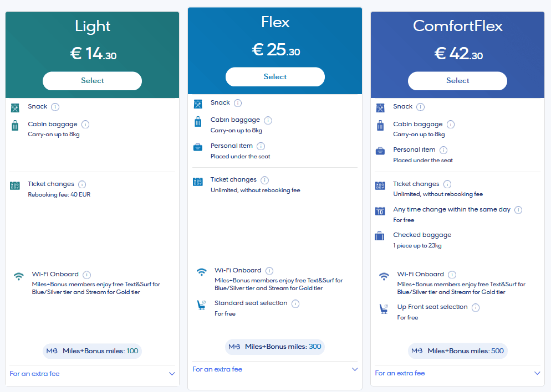Expand ComfortFlex For an extra fee options
Viewport: 551px width, 392px height.
pyautogui.click(x=537, y=373)
